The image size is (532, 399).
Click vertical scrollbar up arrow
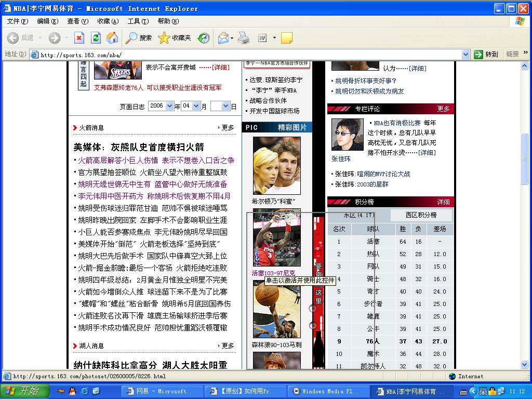coord(525,66)
